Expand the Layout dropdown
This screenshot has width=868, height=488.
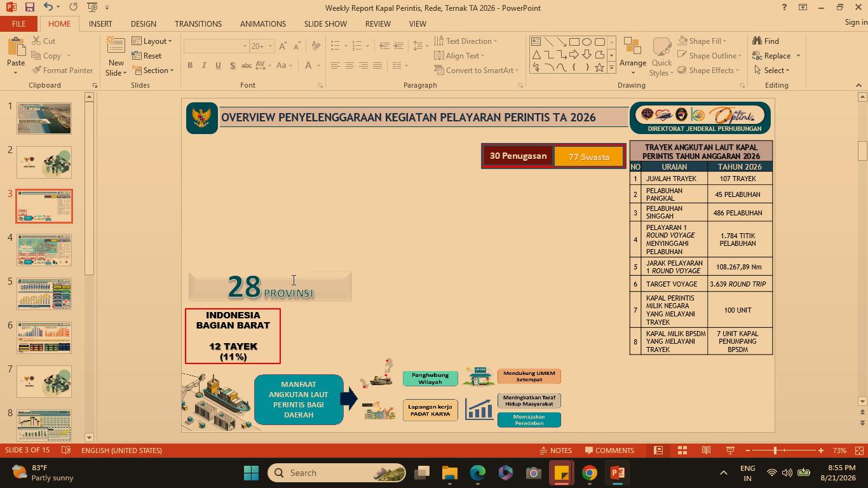tap(152, 41)
